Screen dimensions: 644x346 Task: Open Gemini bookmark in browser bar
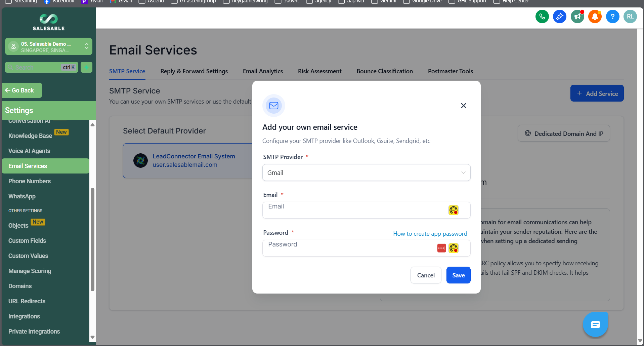[384, 1]
